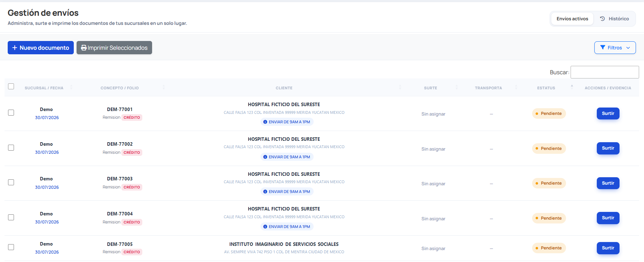Click the clock icon beside Histórico
This screenshot has width=644, height=262.
pyautogui.click(x=602, y=19)
